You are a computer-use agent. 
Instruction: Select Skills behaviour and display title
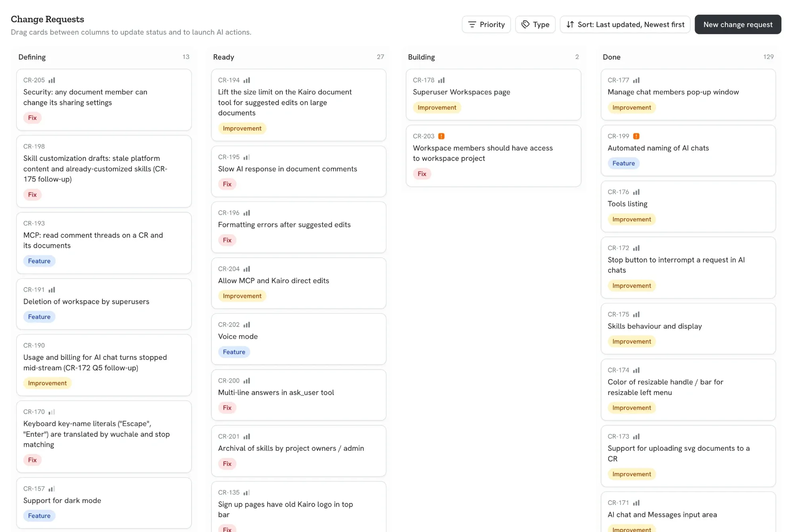654,326
